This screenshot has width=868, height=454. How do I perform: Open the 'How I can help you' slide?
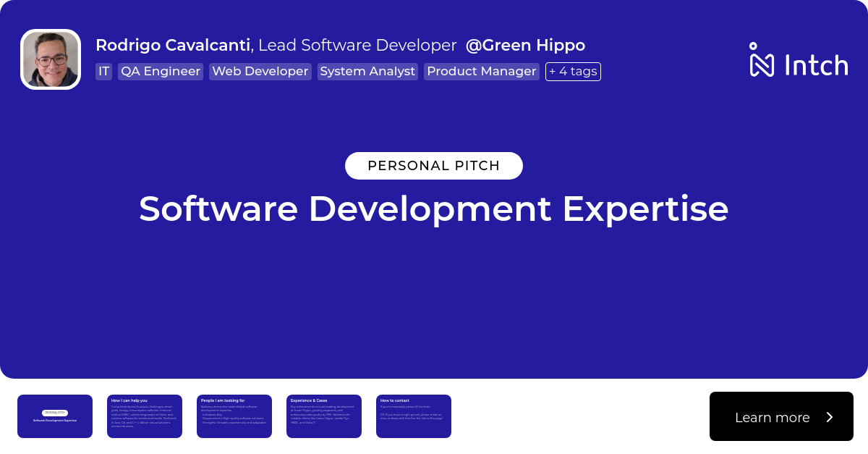click(145, 416)
